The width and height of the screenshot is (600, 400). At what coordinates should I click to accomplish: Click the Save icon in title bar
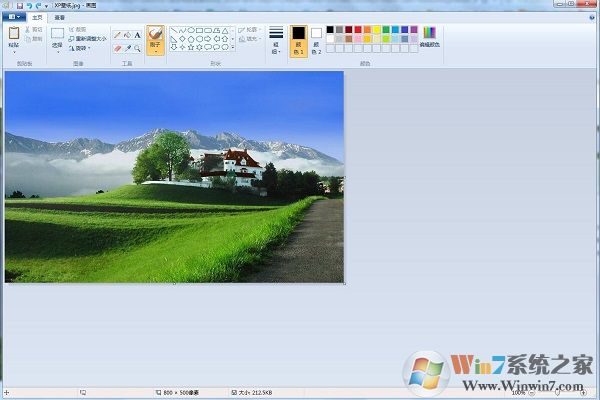[x=18, y=5]
